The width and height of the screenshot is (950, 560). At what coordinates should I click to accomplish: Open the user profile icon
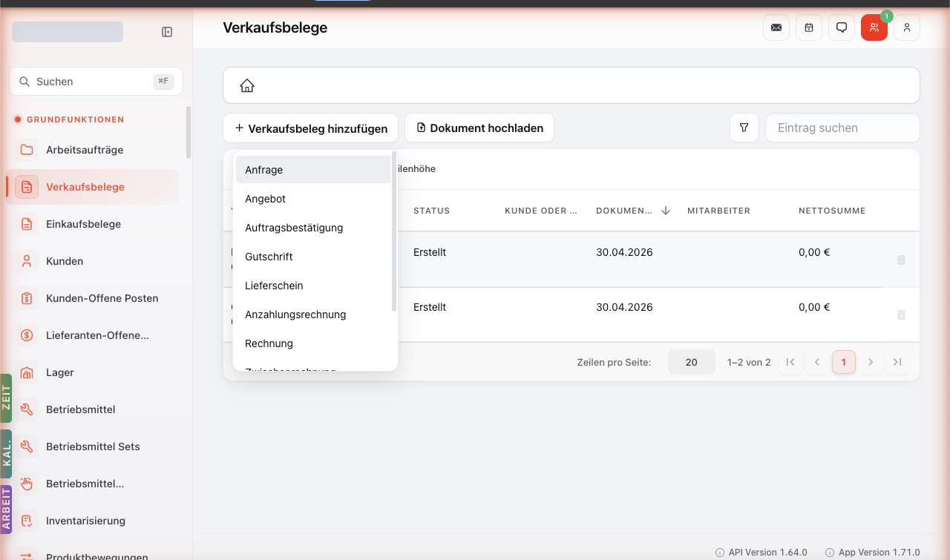(x=907, y=27)
